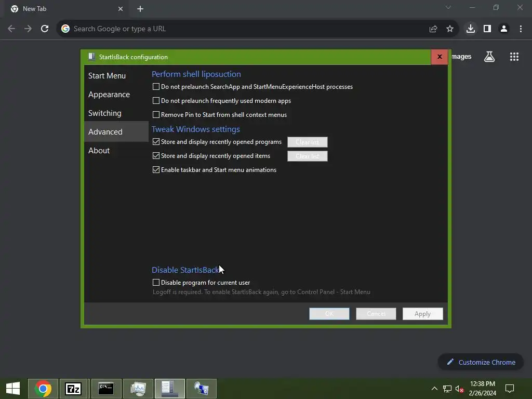Screen dimensions: 532x399
Task: Open the Switching section
Action: click(104, 113)
